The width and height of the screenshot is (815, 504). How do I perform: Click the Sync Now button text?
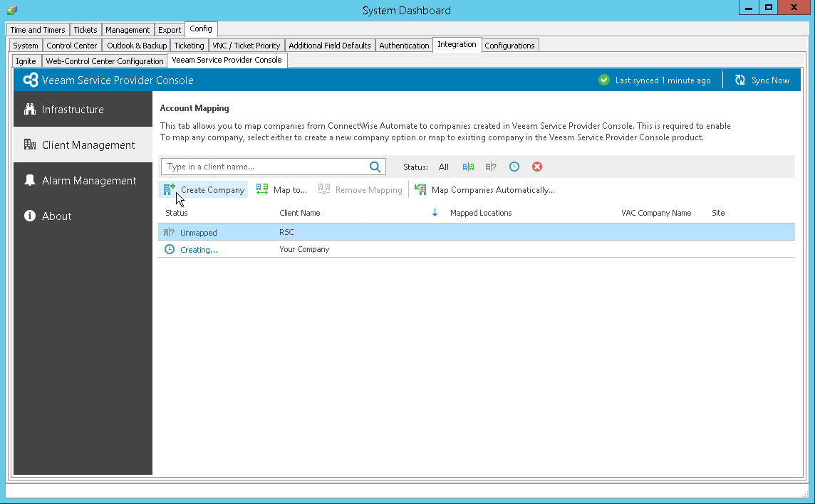tap(770, 80)
